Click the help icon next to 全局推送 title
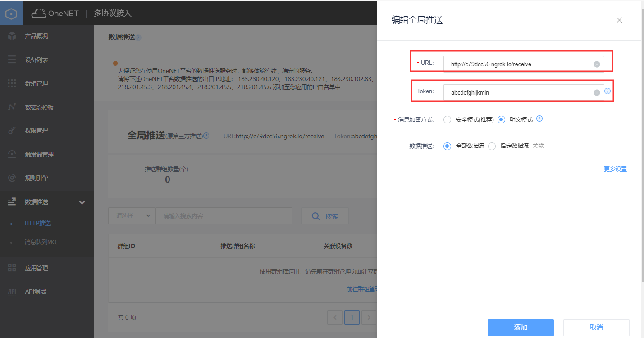The width and height of the screenshot is (644, 338). [206, 136]
